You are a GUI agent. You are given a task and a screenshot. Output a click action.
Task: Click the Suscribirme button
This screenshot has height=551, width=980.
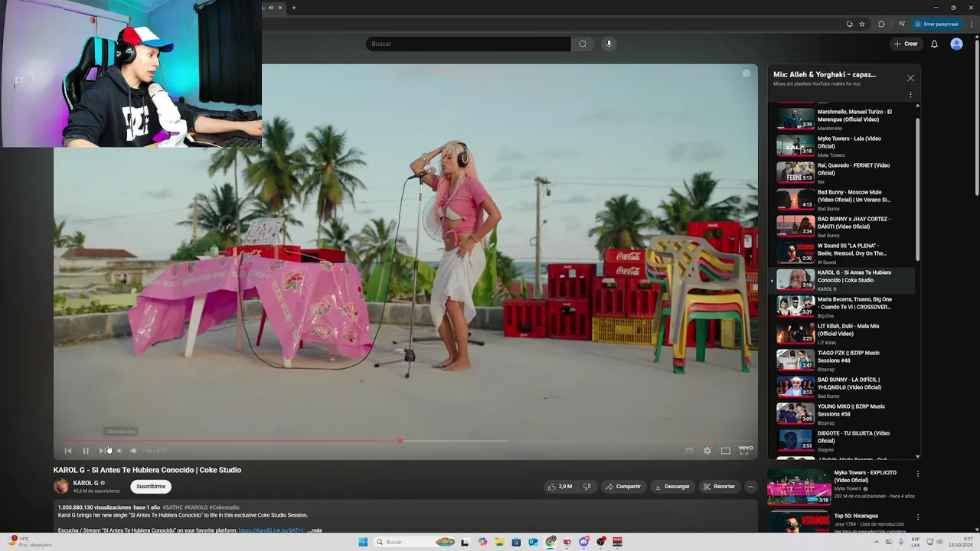pyautogui.click(x=151, y=486)
